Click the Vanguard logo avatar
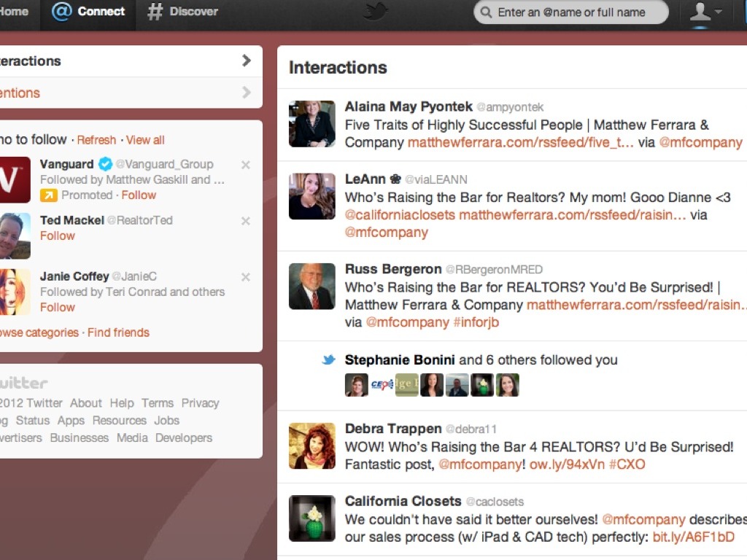The width and height of the screenshot is (747, 560). pyautogui.click(x=15, y=179)
